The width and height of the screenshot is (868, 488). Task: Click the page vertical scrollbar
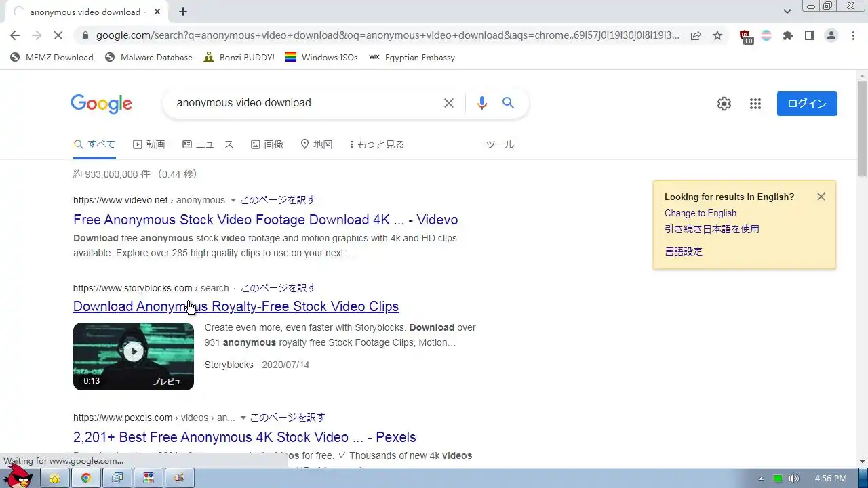point(862,129)
